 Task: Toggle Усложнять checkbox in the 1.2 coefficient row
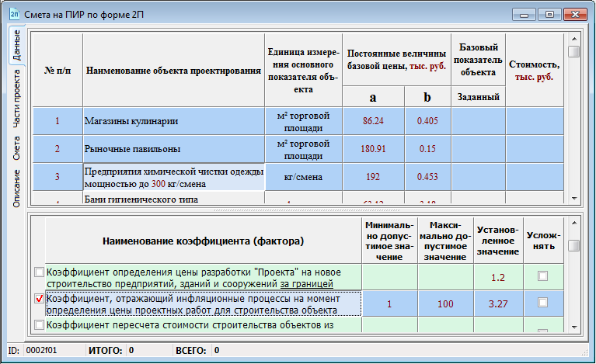pos(543,276)
